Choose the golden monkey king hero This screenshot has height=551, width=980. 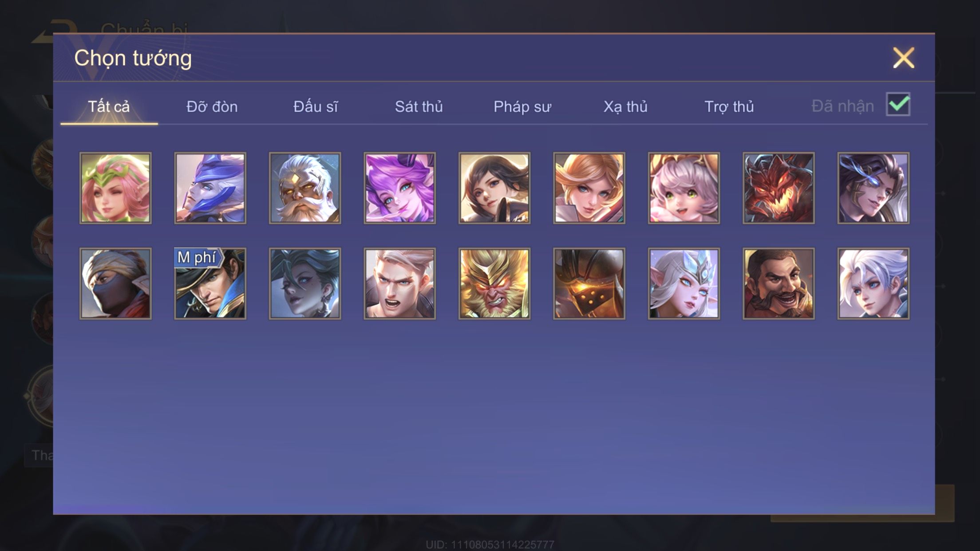494,283
